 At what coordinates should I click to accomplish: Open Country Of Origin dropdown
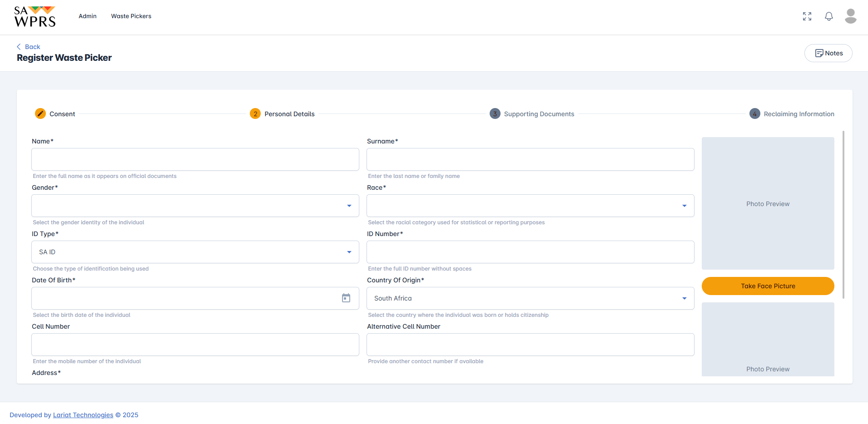[531, 298]
